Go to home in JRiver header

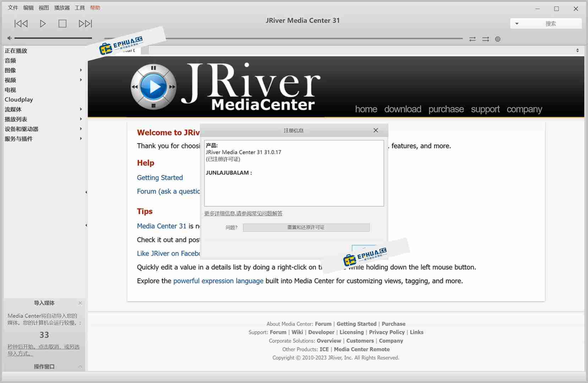(366, 109)
